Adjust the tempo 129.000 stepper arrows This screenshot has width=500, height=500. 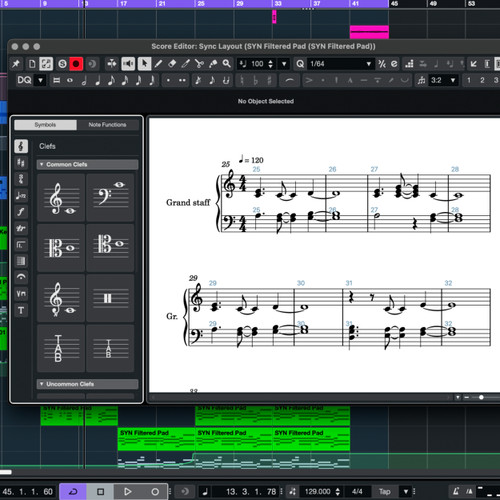(x=338, y=492)
